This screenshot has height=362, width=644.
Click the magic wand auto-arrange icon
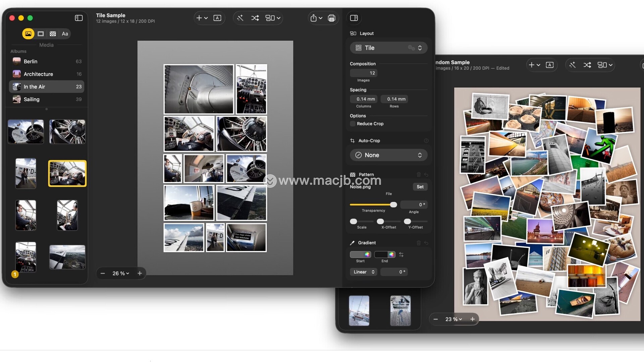pos(240,18)
